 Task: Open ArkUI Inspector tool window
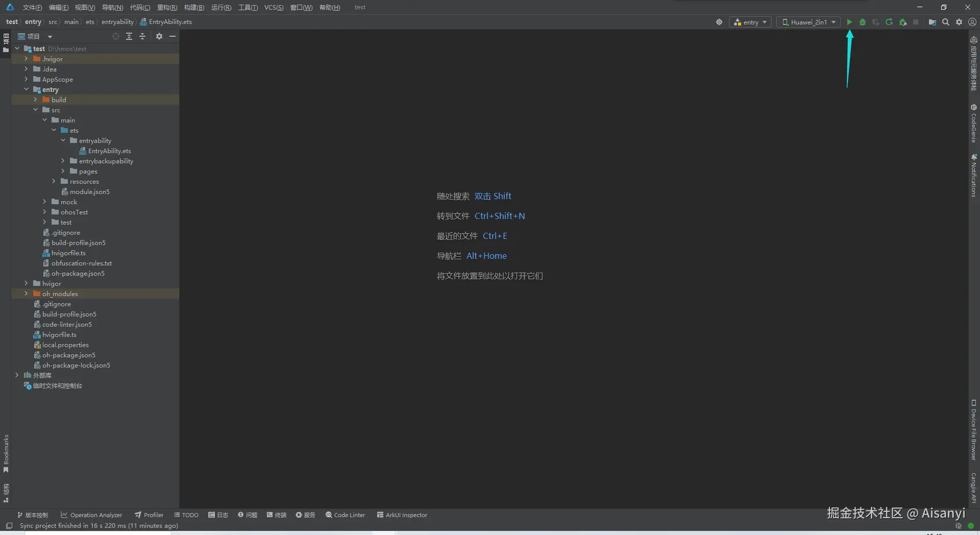pos(402,515)
